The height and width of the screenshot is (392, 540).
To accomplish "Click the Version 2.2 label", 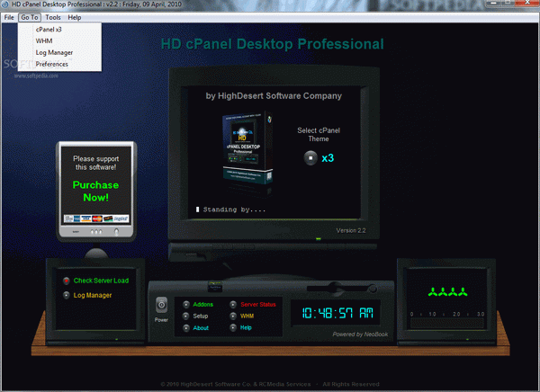I will point(351,230).
